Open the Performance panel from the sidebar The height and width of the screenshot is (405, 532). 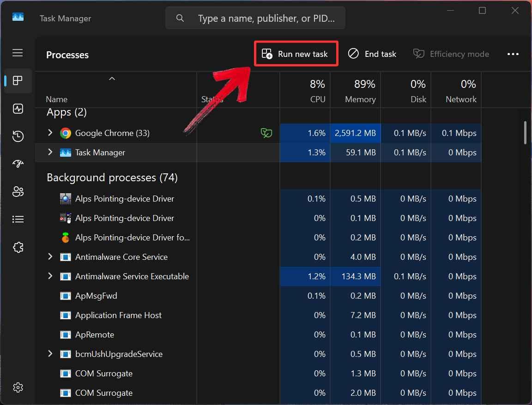pyautogui.click(x=18, y=109)
